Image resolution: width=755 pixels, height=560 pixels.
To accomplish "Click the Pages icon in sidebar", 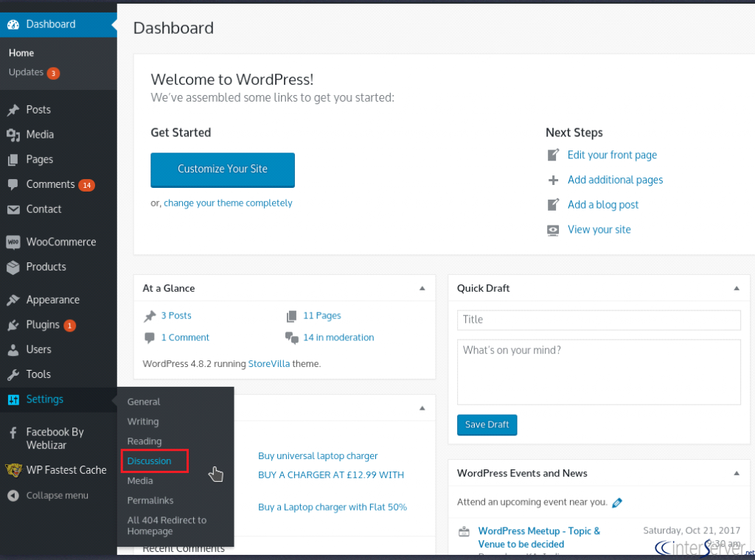I will [13, 160].
